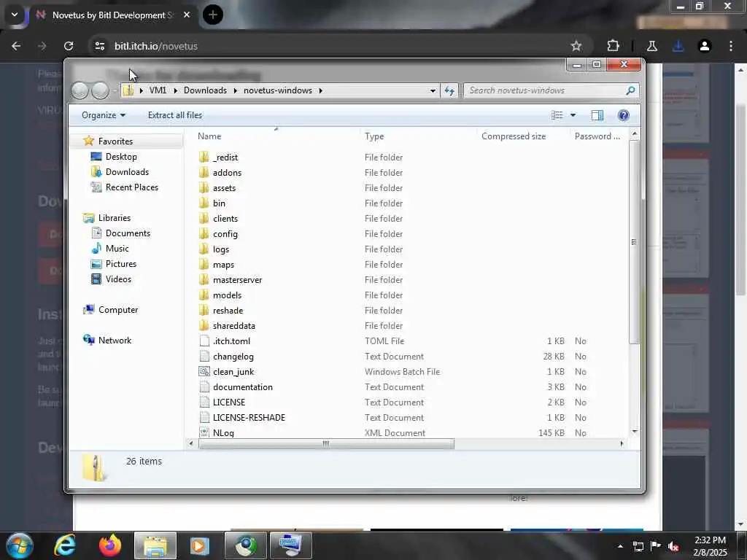Refresh the Explorer address bar location
Image resolution: width=747 pixels, height=560 pixels.
[x=449, y=90]
